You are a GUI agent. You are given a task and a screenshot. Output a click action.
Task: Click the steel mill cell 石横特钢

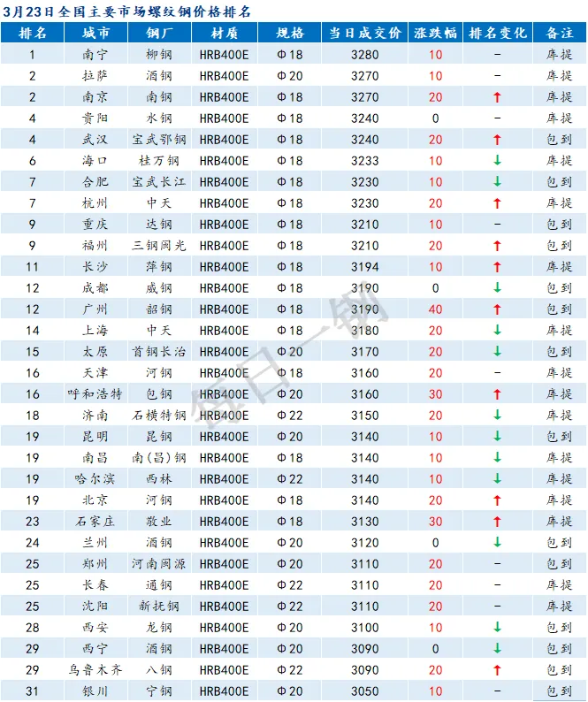(159, 416)
